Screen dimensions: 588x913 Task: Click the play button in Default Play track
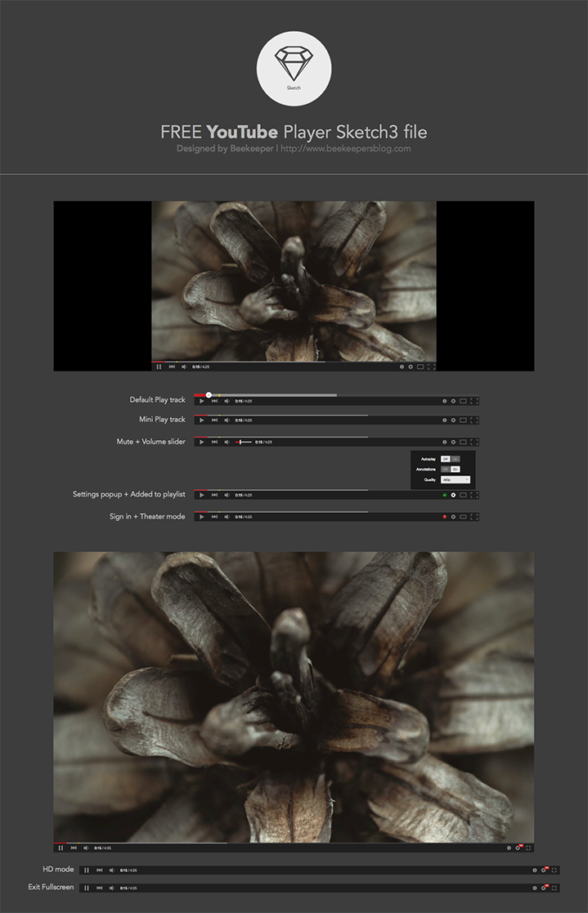coord(201,401)
